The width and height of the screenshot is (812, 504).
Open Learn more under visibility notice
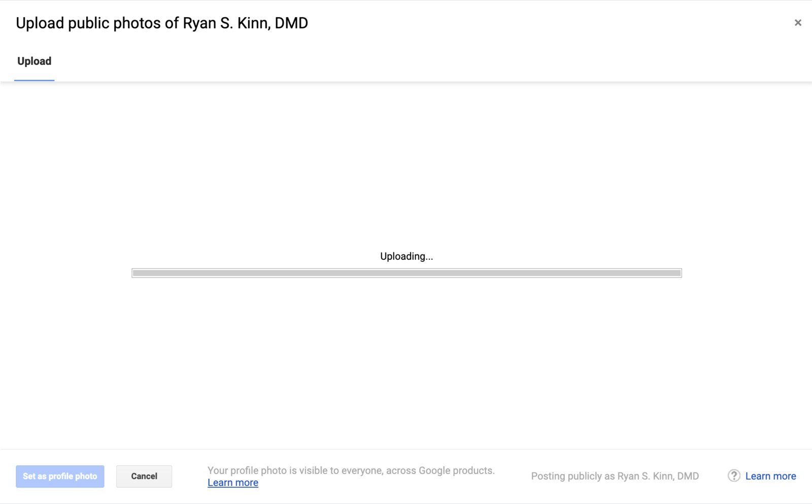233,483
